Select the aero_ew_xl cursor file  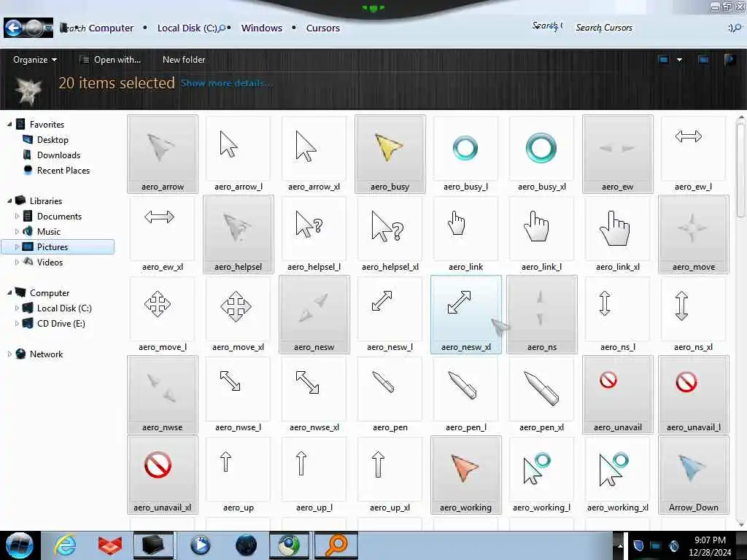(x=163, y=234)
